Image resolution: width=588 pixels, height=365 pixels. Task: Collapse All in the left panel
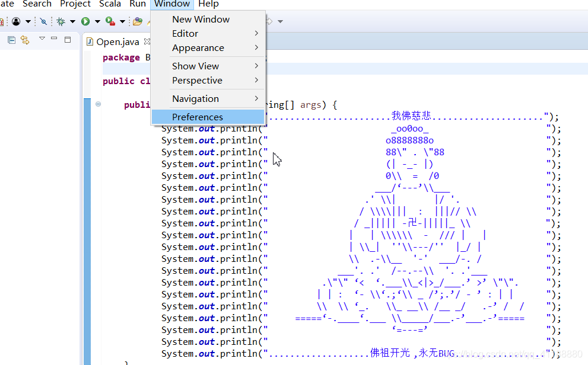click(12, 40)
